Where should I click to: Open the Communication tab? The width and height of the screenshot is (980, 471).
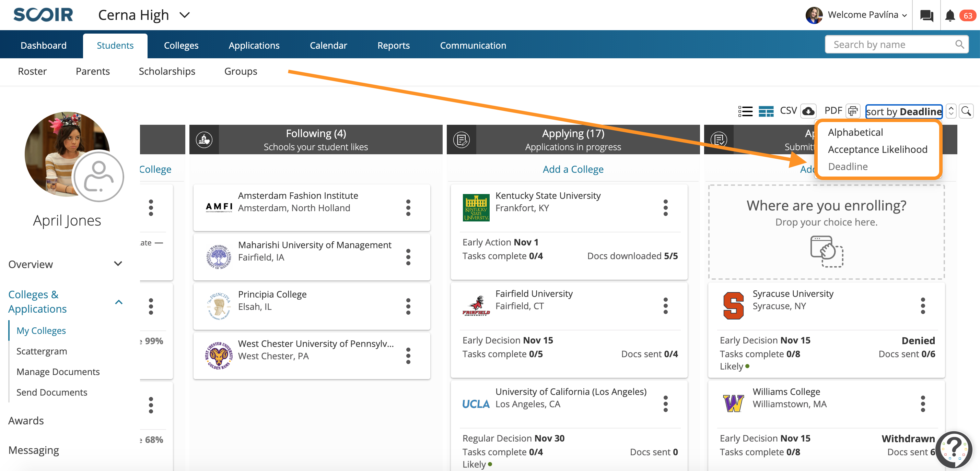[x=473, y=45]
